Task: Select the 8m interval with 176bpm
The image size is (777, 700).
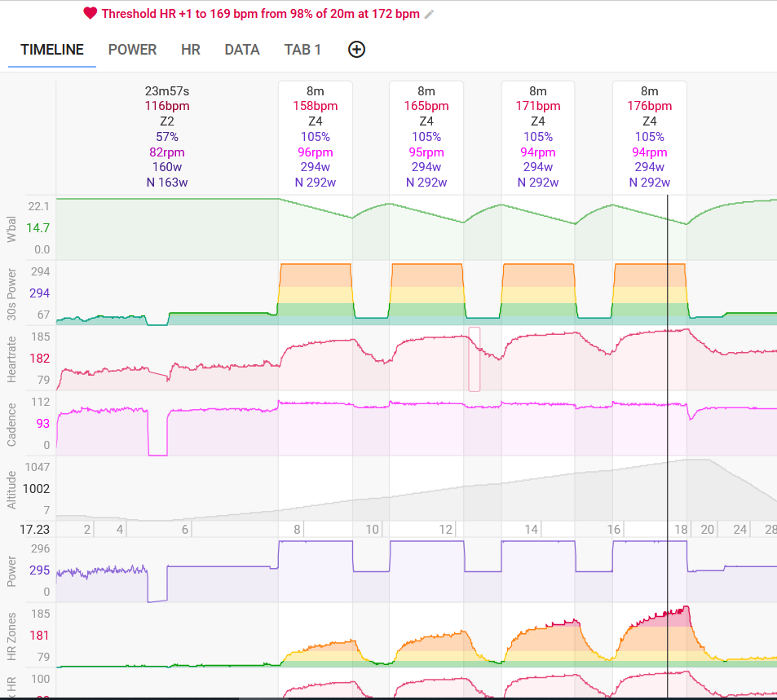Action: pos(650,137)
